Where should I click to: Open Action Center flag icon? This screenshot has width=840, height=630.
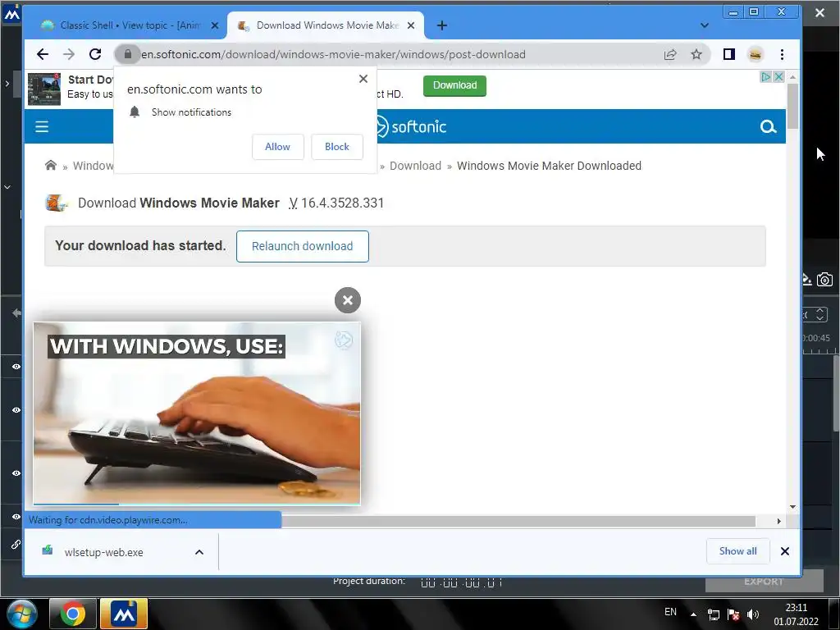733,614
